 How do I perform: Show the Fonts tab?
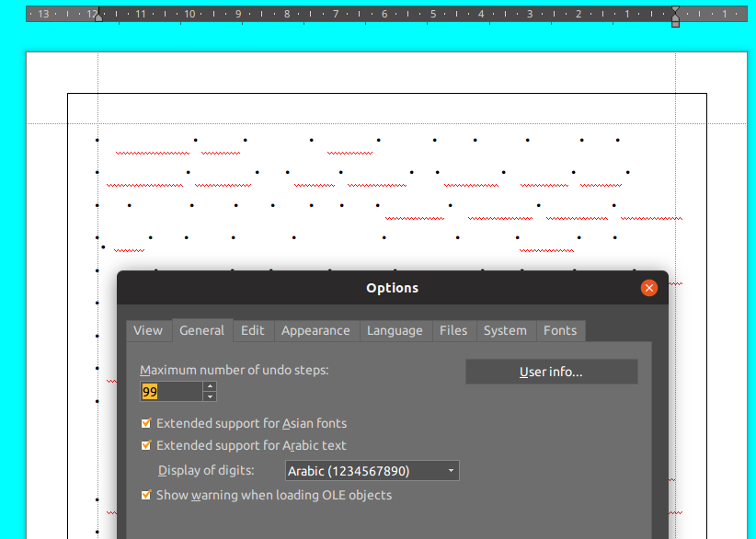pyautogui.click(x=560, y=331)
